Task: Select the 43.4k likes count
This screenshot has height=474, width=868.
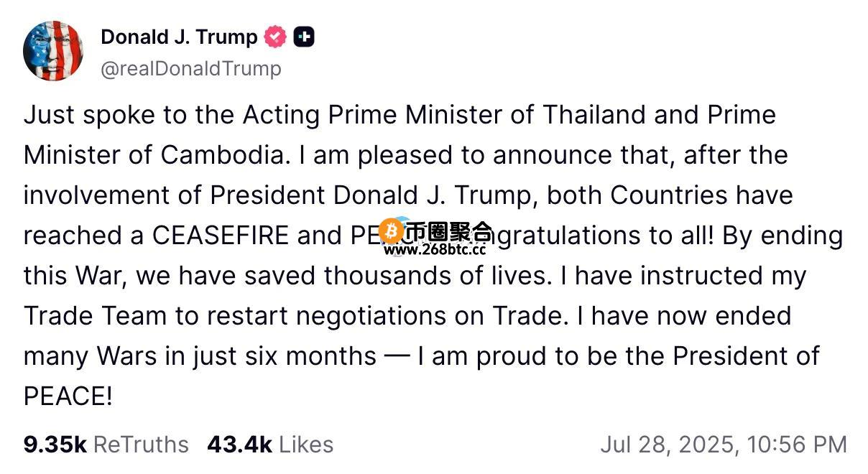Action: click(x=239, y=445)
